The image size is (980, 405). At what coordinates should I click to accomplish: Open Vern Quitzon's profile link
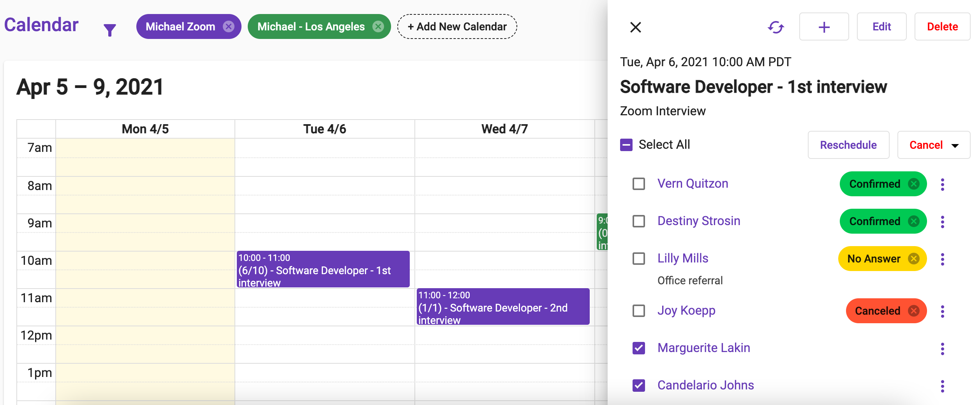point(693,183)
